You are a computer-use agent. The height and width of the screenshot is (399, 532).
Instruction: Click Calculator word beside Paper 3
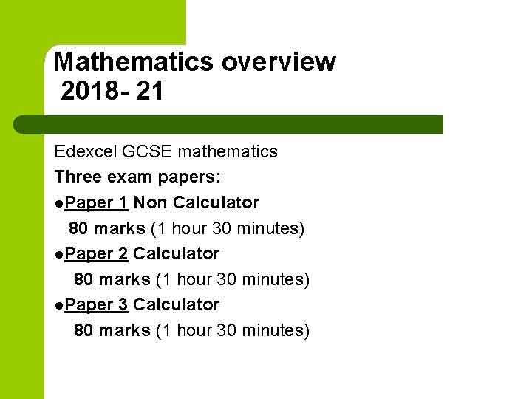pos(176,304)
